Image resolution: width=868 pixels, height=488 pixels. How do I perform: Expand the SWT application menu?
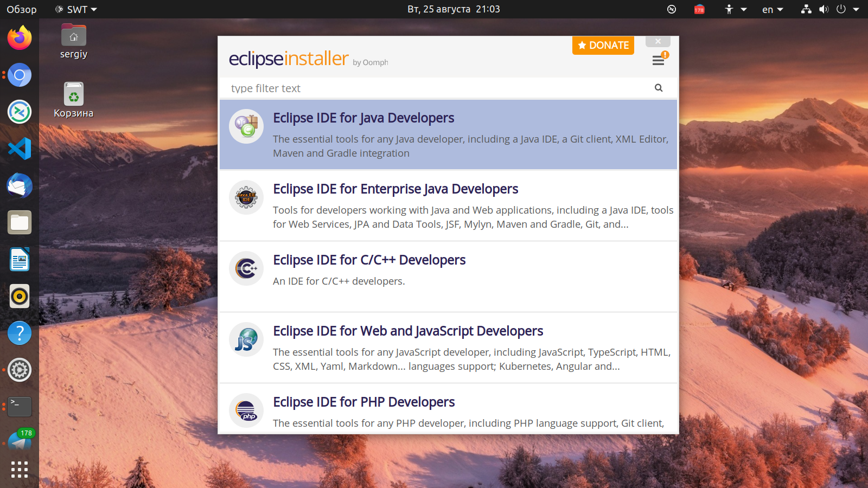pos(76,9)
